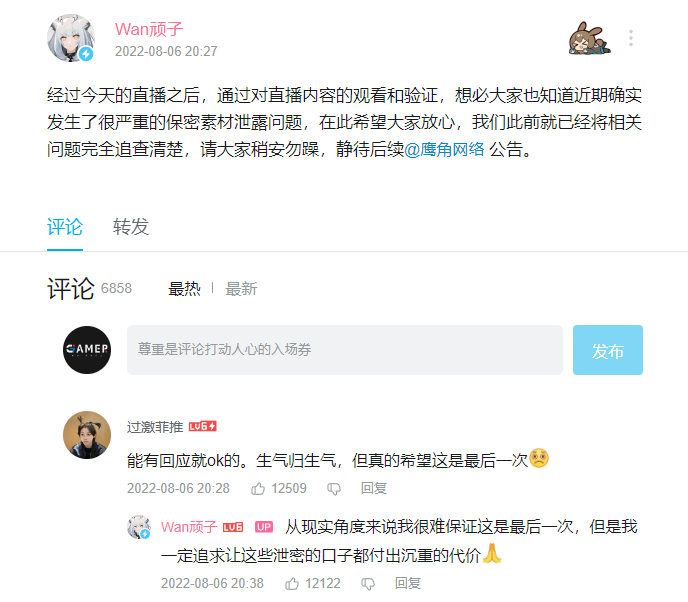Dislike Wan顽子's reply with thumbs-down

pos(368,584)
